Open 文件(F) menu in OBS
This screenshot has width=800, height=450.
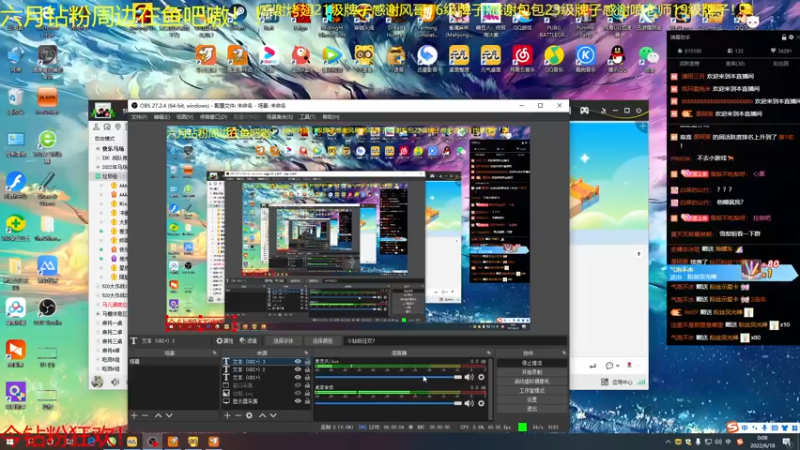point(139,117)
